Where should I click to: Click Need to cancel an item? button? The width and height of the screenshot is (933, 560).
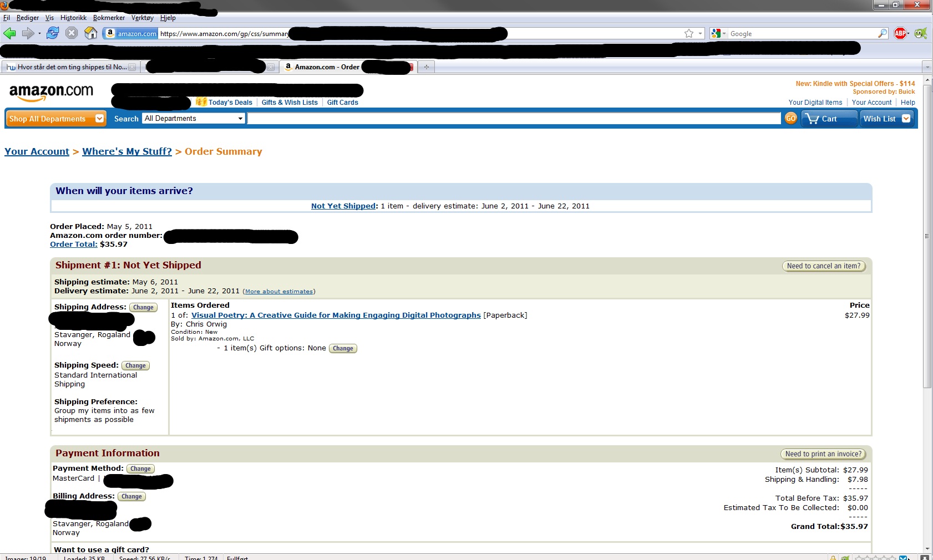824,266
